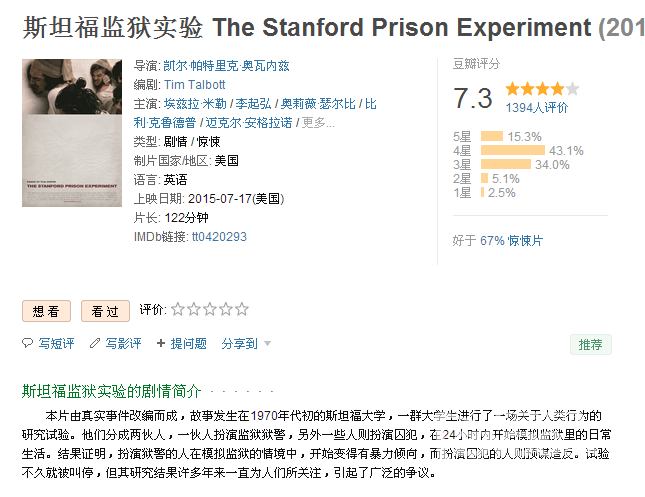Open director 凯尔·帕特里克·奥瓦内兹 page

[x=227, y=66]
